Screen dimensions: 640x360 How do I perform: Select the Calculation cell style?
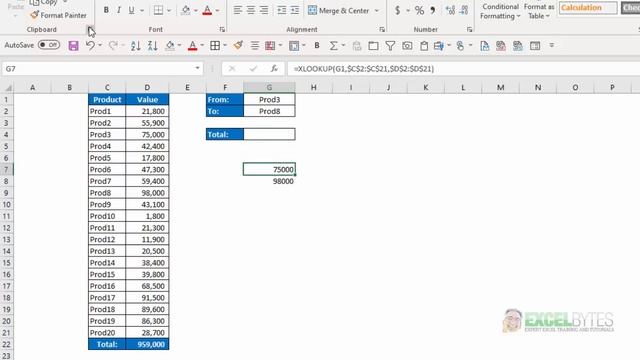click(588, 7)
